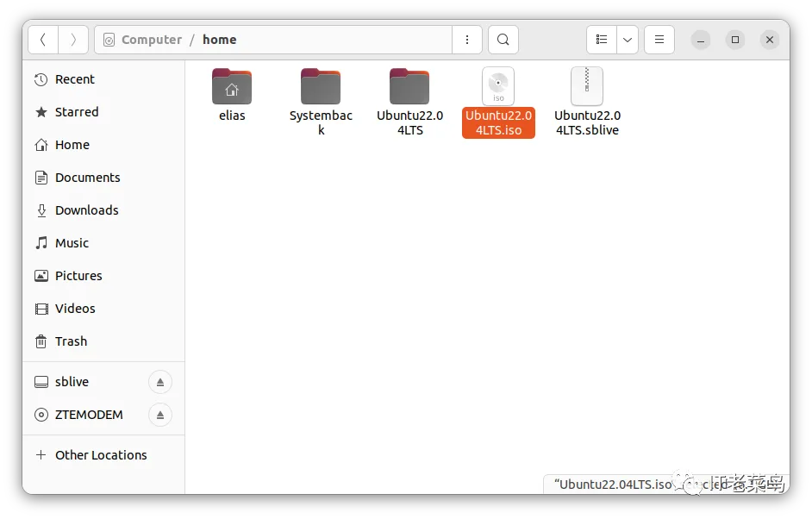Viewport: 812px width, 519px height.
Task: Go back with the left arrow button
Action: click(43, 40)
